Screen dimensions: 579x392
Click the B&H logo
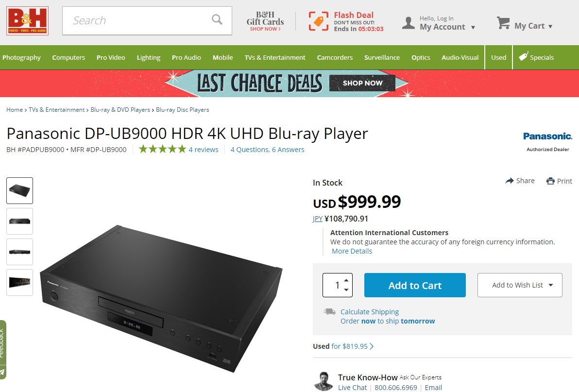[27, 21]
